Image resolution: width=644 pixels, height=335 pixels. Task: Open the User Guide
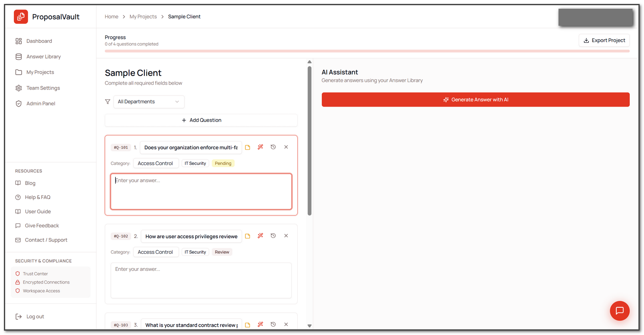(38, 211)
